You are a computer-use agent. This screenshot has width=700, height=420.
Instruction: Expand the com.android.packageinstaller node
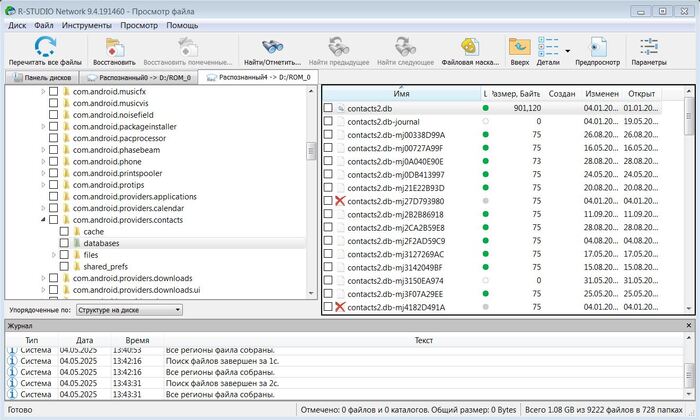(x=43, y=127)
